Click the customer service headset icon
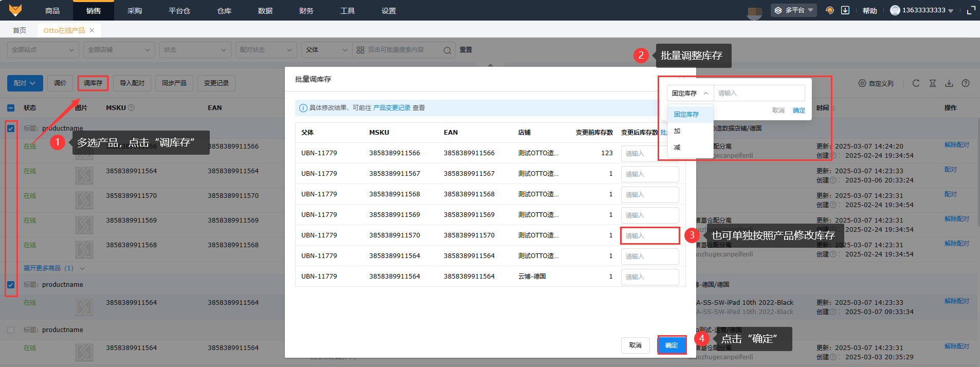 click(829, 10)
